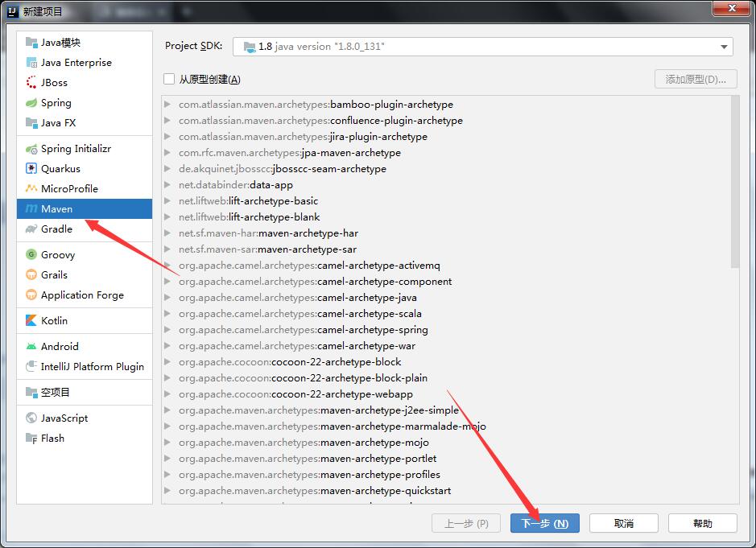Click the IntelliJ IDEA title bar icon
756x548 pixels.
(x=13, y=11)
